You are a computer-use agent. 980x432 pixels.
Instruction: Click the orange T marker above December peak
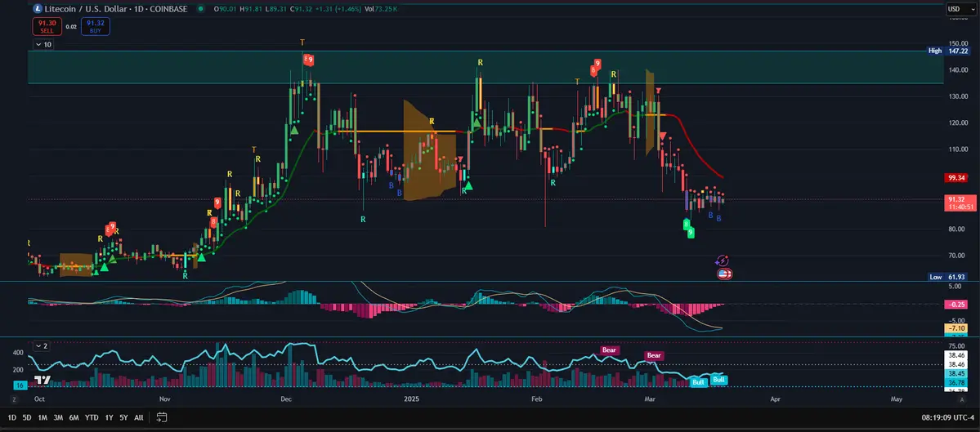[302, 42]
